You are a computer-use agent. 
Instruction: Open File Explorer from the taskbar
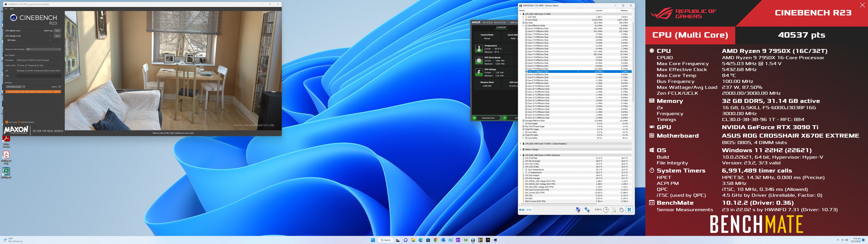(413, 240)
